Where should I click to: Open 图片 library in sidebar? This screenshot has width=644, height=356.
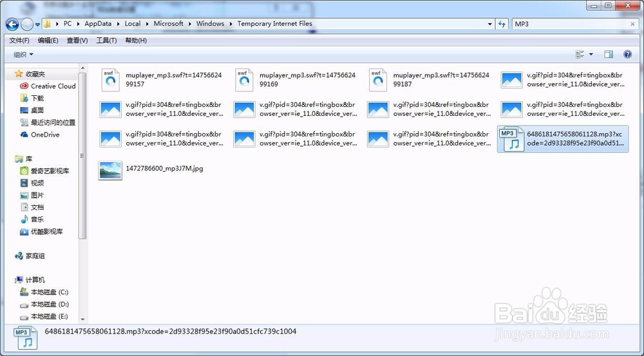32,196
